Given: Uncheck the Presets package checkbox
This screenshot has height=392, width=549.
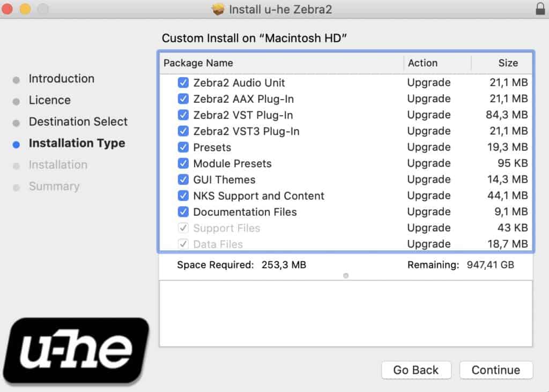Looking at the screenshot, I should click(183, 147).
